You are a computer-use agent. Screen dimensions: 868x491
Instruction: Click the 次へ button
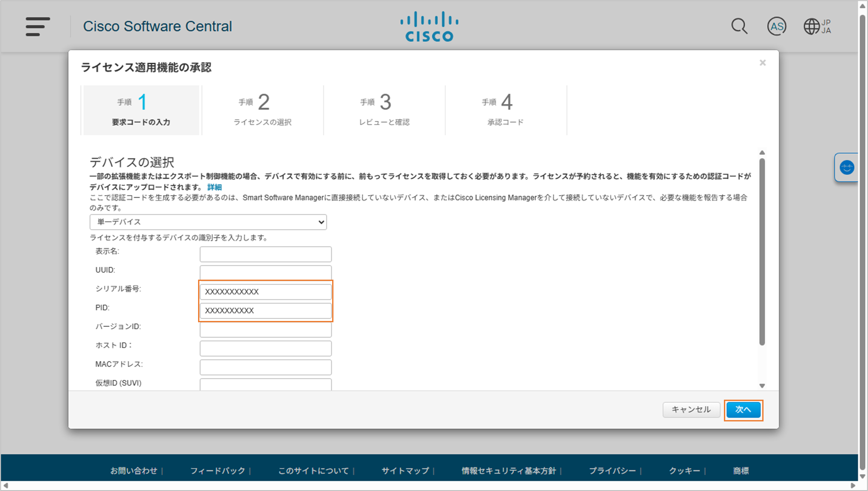(x=743, y=410)
